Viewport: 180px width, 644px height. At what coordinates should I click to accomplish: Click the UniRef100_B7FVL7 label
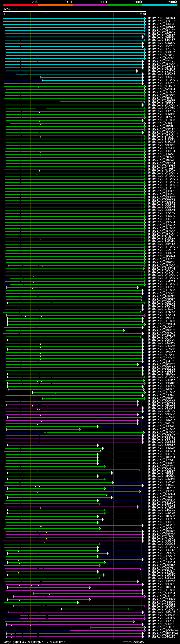(161, 525)
